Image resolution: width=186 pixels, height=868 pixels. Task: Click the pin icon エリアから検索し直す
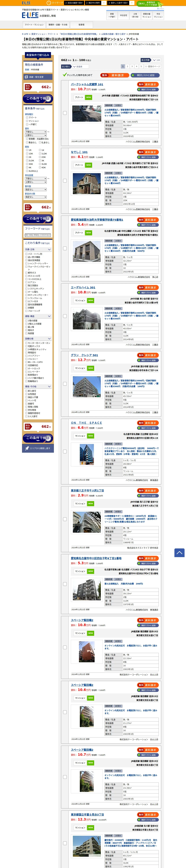[x=38, y=448]
